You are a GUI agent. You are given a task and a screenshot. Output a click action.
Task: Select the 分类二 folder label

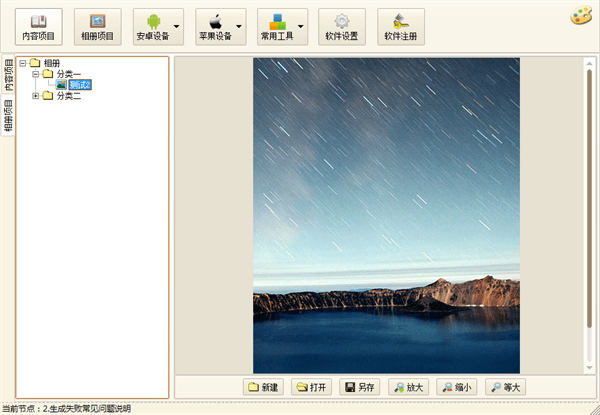coord(69,96)
